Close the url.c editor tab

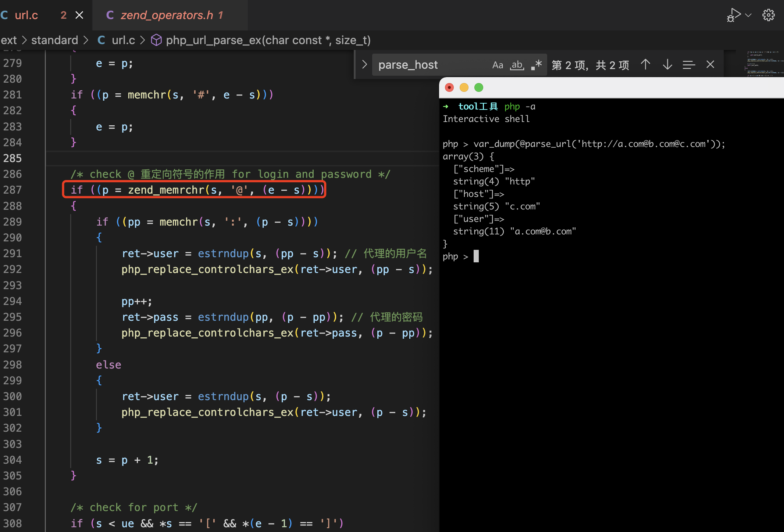(79, 15)
